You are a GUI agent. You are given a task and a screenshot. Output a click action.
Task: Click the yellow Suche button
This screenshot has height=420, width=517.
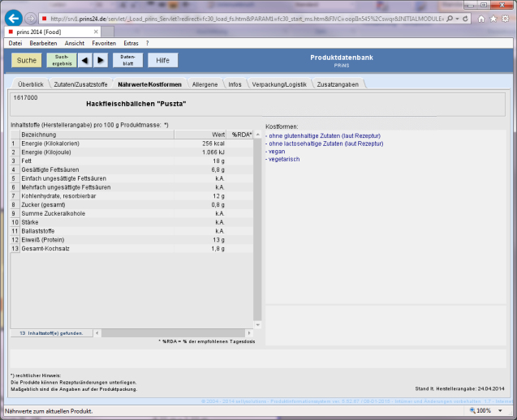26,60
